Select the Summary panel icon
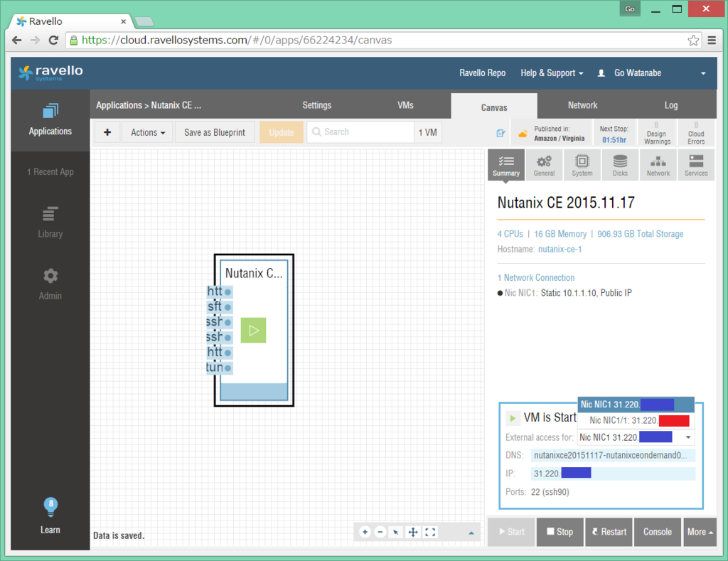 click(506, 164)
